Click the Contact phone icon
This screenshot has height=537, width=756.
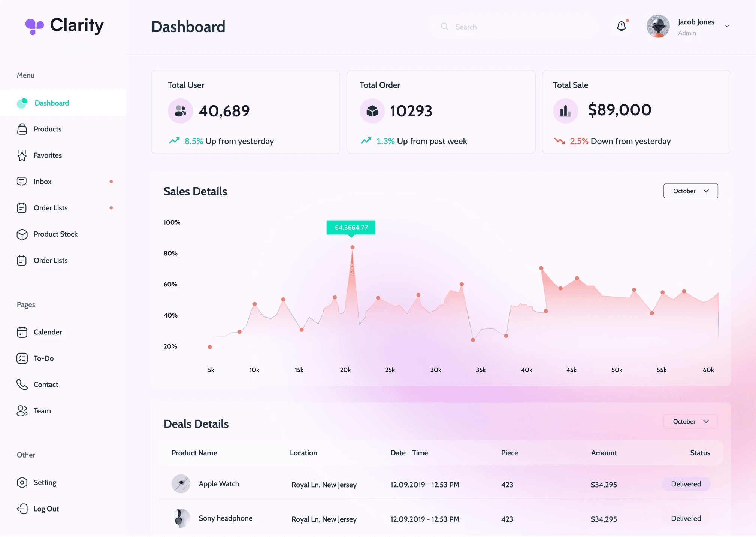[22, 385]
